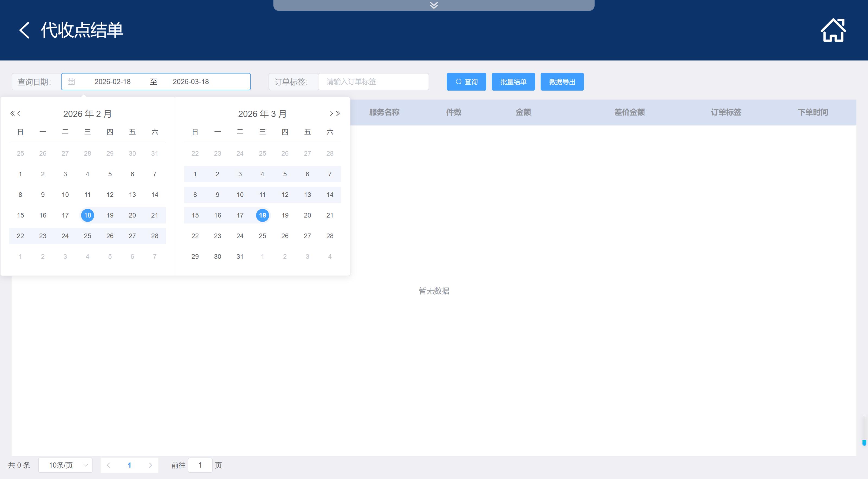The width and height of the screenshot is (868, 479).
Task: Select page 1 in pagination
Action: pyautogui.click(x=129, y=465)
